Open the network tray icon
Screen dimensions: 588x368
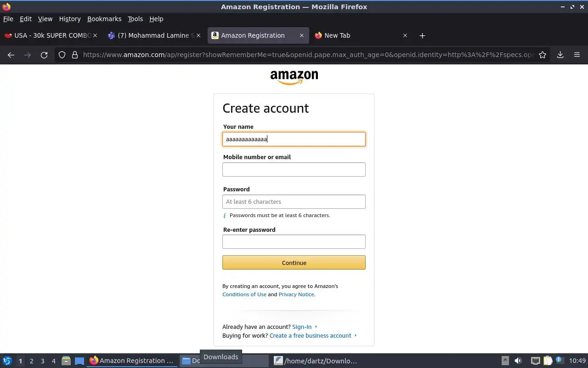(535, 361)
